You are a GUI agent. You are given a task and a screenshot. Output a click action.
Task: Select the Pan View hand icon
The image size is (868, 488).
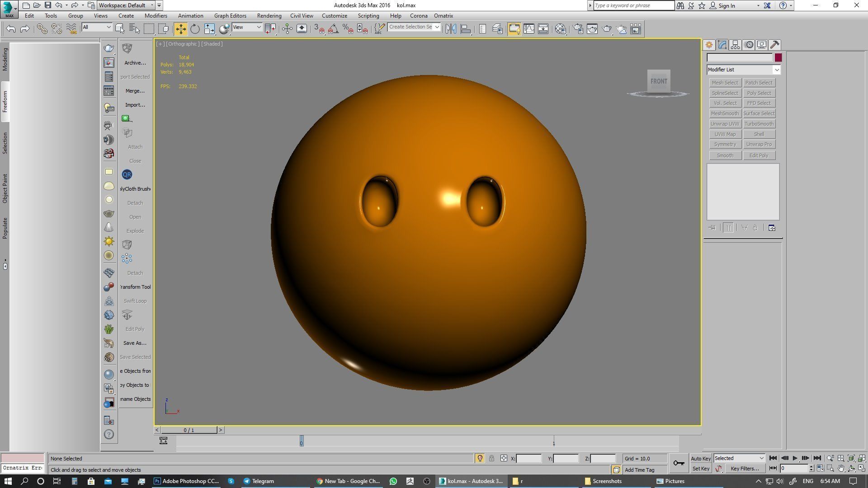(841, 469)
